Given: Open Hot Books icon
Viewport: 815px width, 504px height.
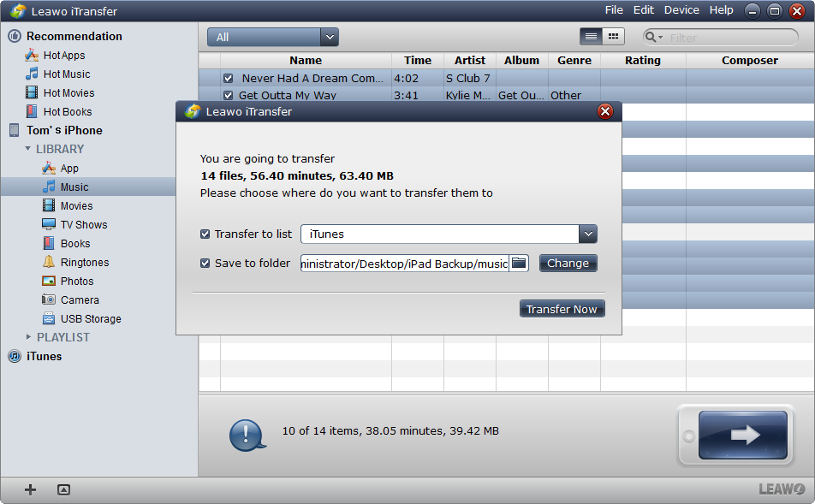Looking at the screenshot, I should click(x=32, y=111).
